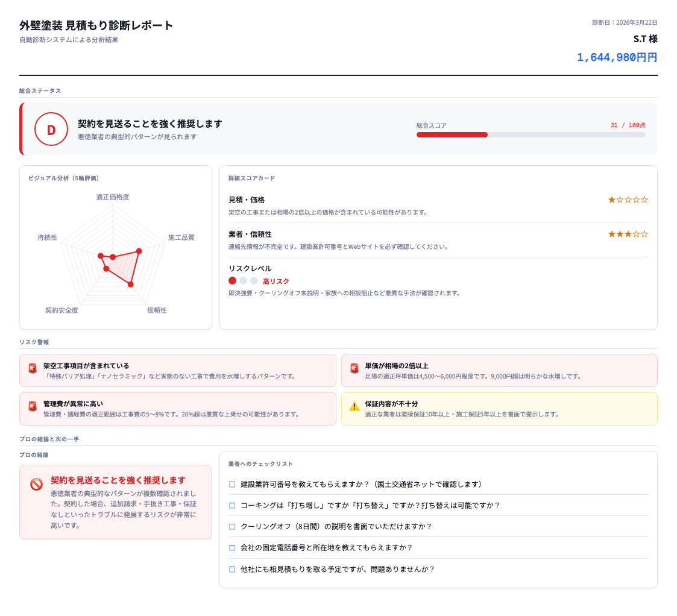Click the filled red risk level dot
Screen dimensions: 677x616
click(233, 280)
